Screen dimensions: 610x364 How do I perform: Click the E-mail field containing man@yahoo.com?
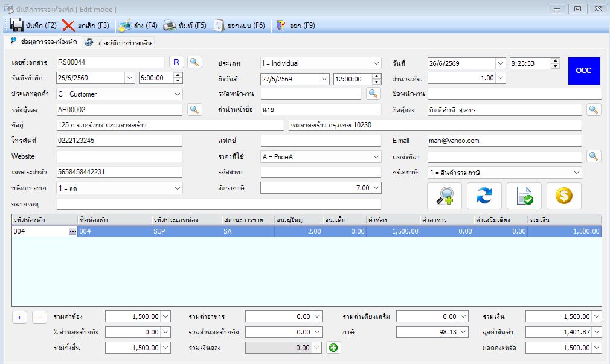tap(504, 141)
